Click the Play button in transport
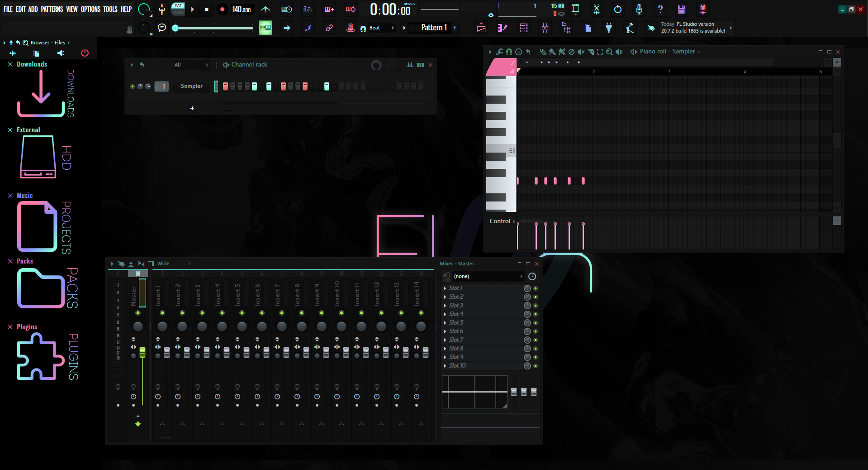This screenshot has width=868, height=470. [193, 9]
